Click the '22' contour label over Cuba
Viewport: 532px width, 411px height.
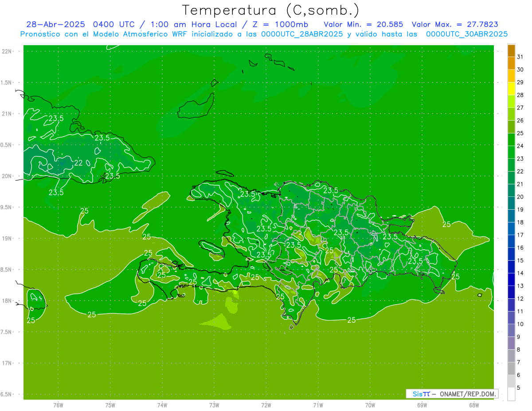(78, 163)
